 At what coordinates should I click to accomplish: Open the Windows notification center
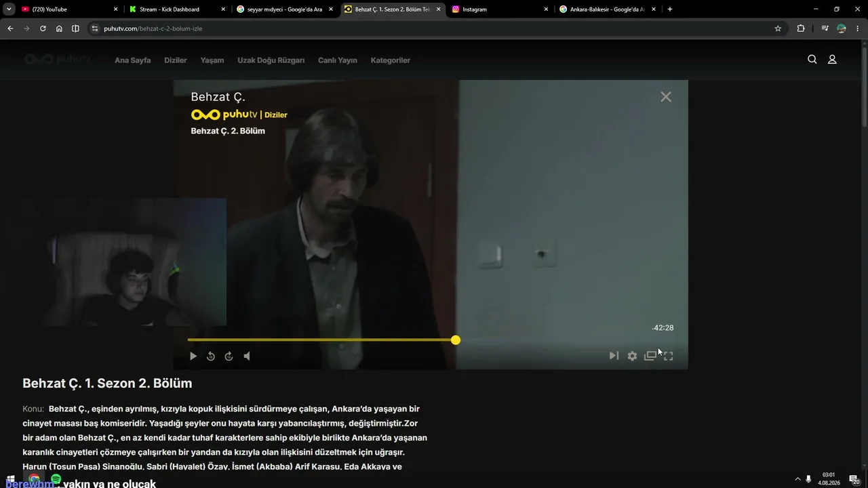click(x=854, y=479)
